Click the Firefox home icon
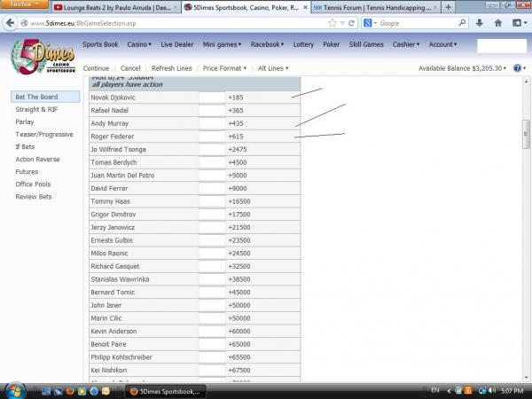532x399 pixels. click(497, 23)
